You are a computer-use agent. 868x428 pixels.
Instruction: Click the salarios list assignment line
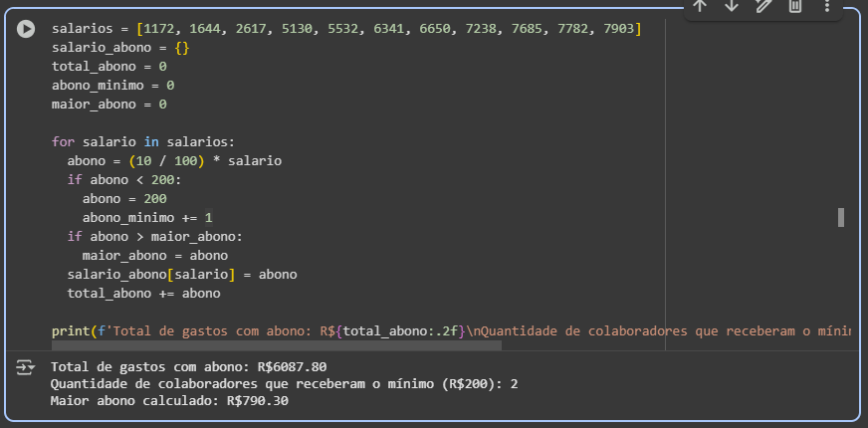coord(346,29)
